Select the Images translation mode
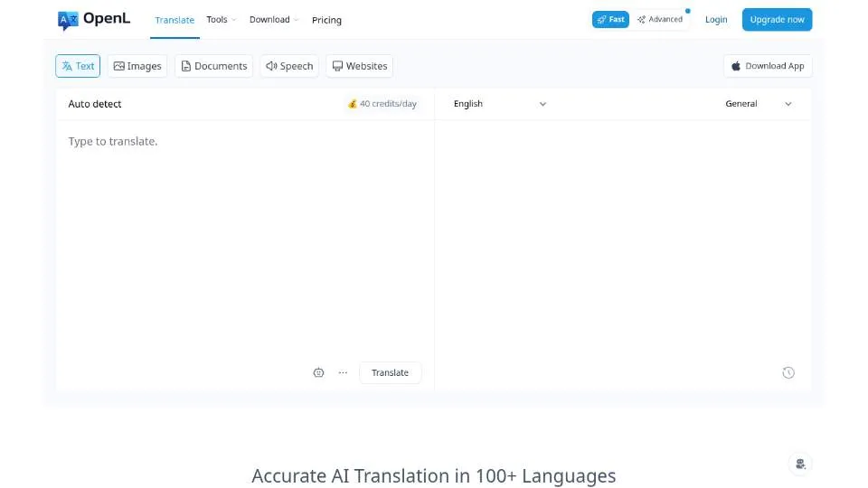 point(137,66)
